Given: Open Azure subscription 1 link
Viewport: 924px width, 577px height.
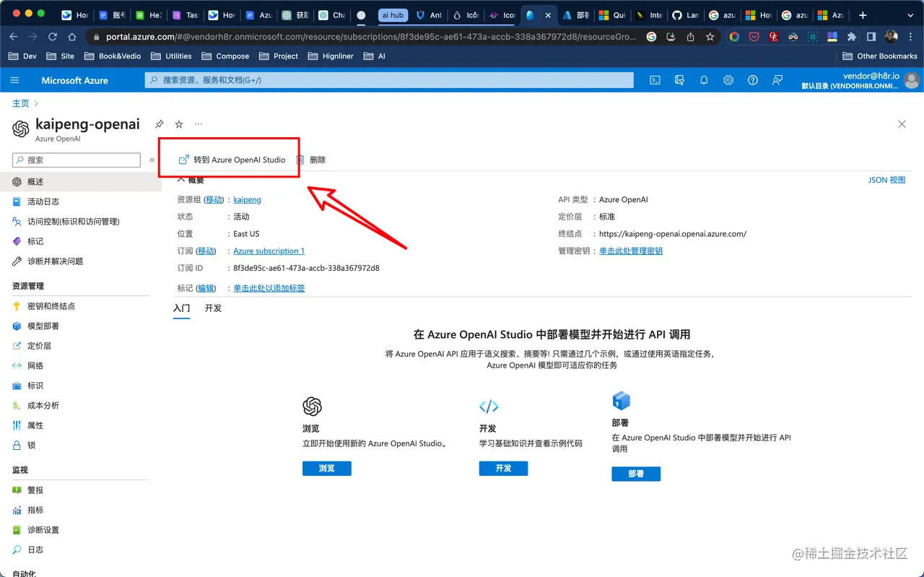Looking at the screenshot, I should pos(269,251).
